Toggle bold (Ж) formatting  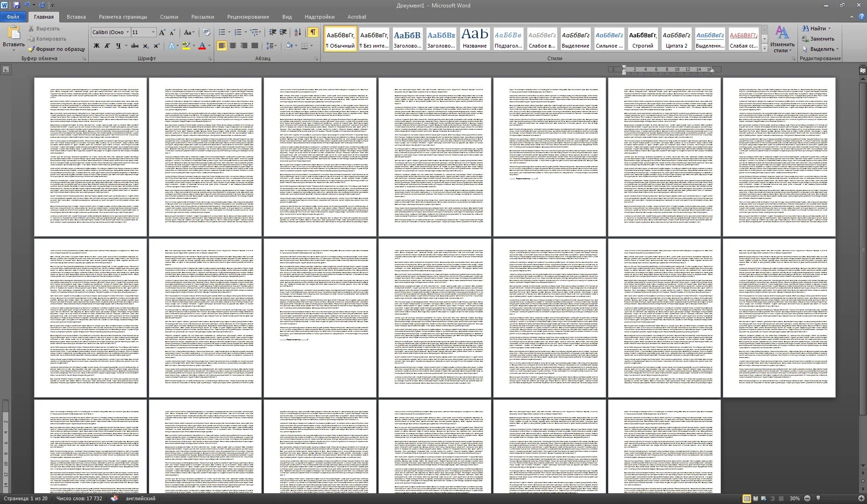tap(97, 46)
